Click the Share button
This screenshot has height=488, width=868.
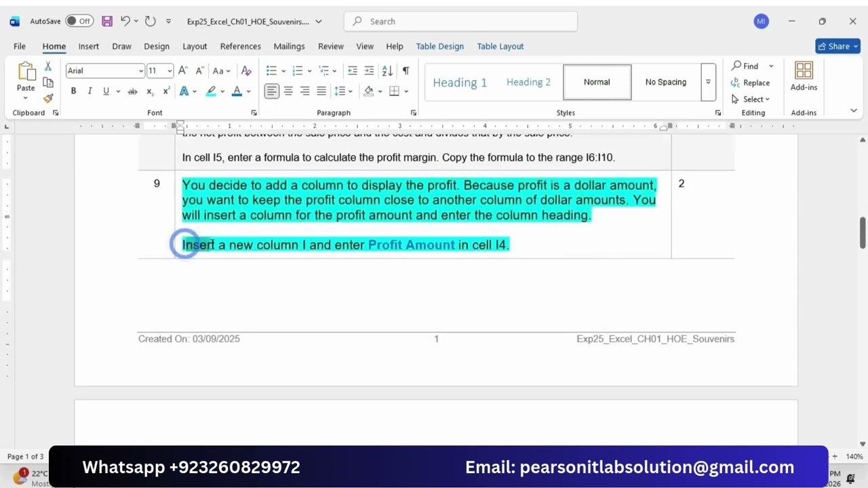[x=838, y=46]
